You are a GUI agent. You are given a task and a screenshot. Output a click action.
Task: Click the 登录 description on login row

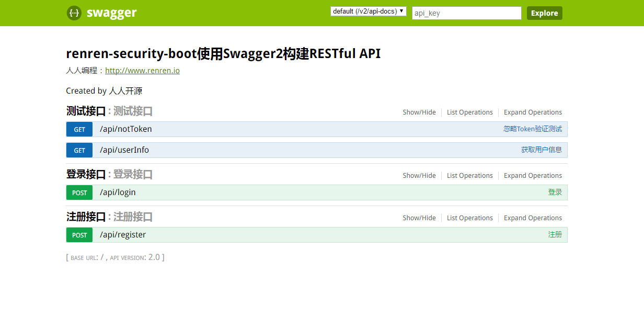(x=555, y=192)
